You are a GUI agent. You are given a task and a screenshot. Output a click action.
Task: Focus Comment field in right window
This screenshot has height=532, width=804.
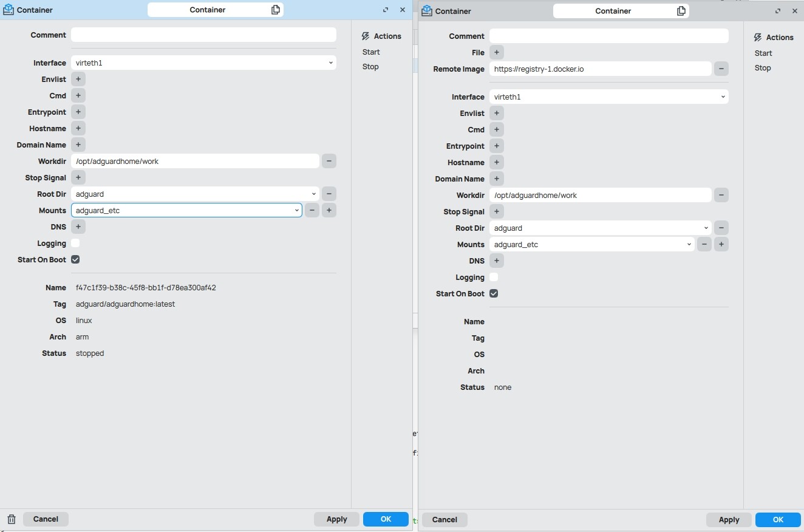(609, 36)
